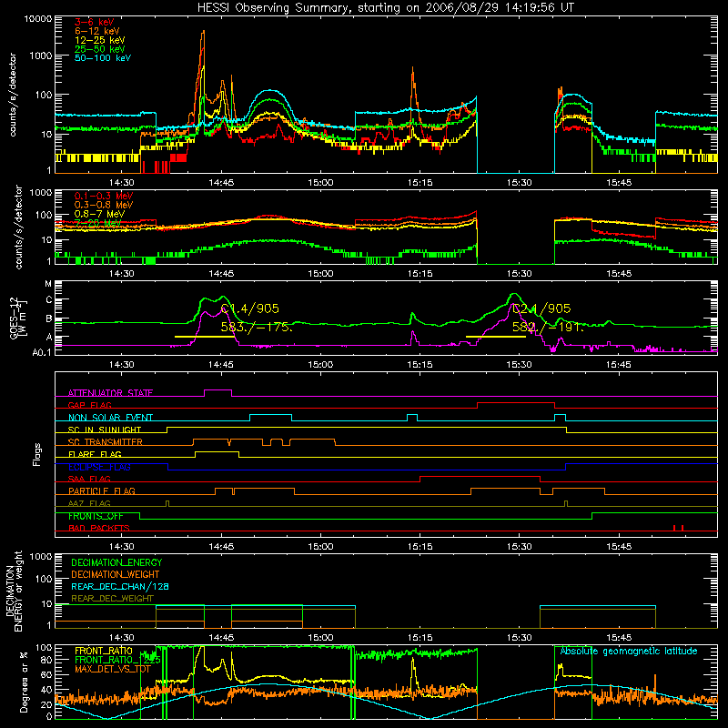Click the red BAD_PACKETS ticks near the right edge
The height and width of the screenshot is (728, 728).
678,528
